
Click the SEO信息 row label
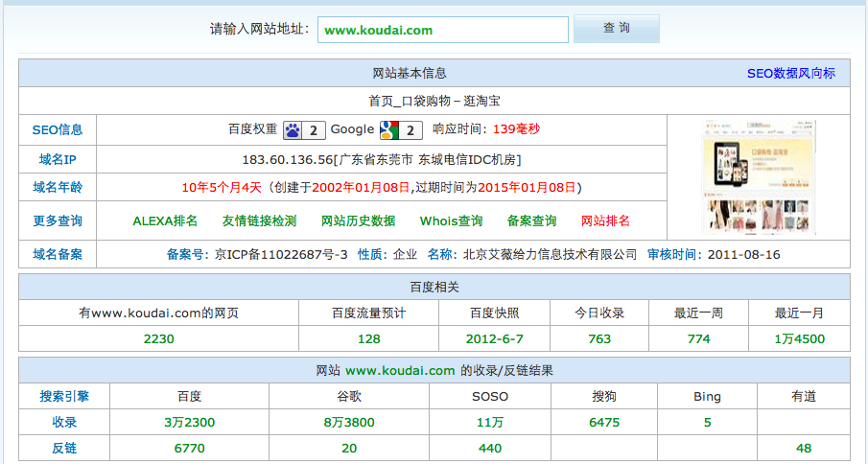(58, 130)
